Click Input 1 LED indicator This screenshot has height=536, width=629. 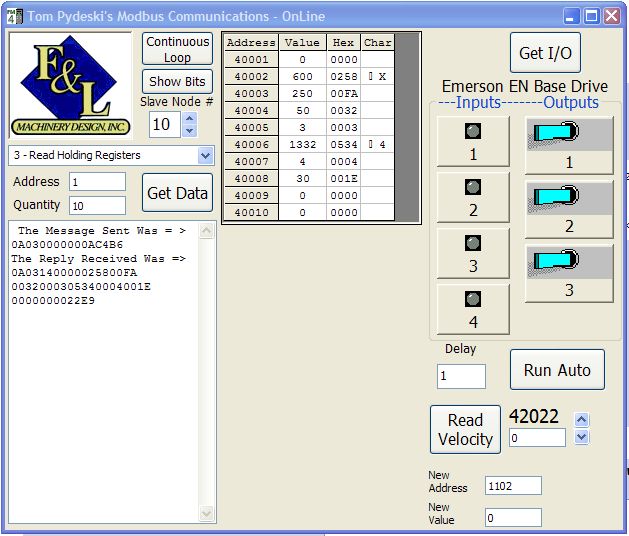473,131
